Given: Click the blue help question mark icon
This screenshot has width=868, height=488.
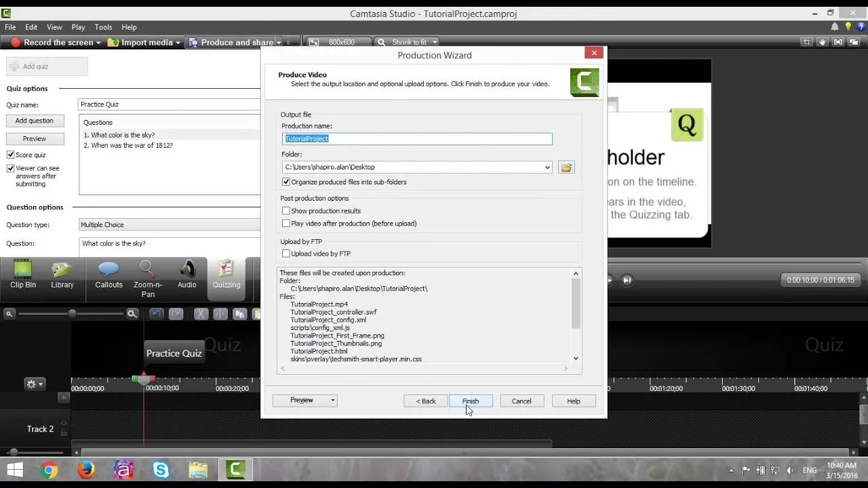Looking at the screenshot, I should tap(861, 27).
